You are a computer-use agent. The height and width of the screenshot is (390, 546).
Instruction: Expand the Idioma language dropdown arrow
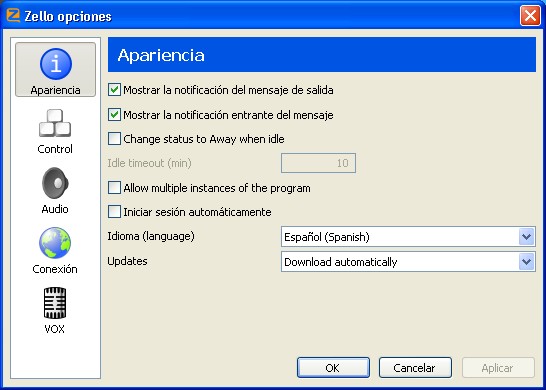coord(526,237)
